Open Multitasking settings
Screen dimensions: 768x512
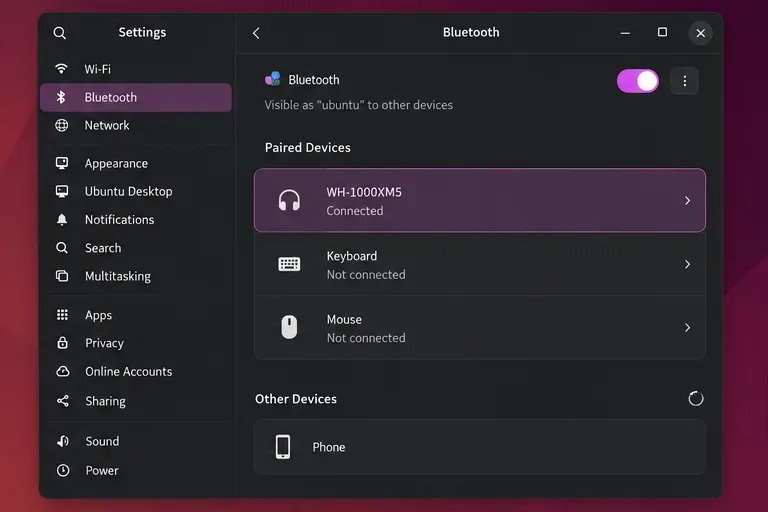click(136, 276)
